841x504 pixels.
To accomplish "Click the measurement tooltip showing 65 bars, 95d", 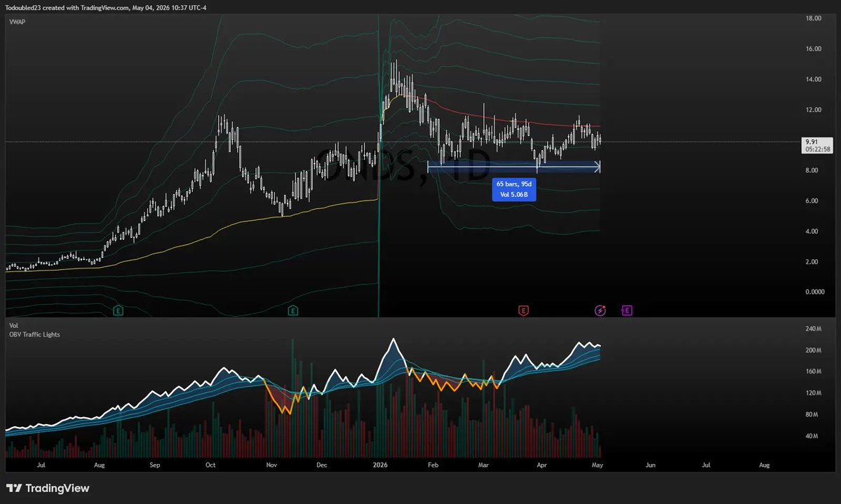I will [514, 189].
